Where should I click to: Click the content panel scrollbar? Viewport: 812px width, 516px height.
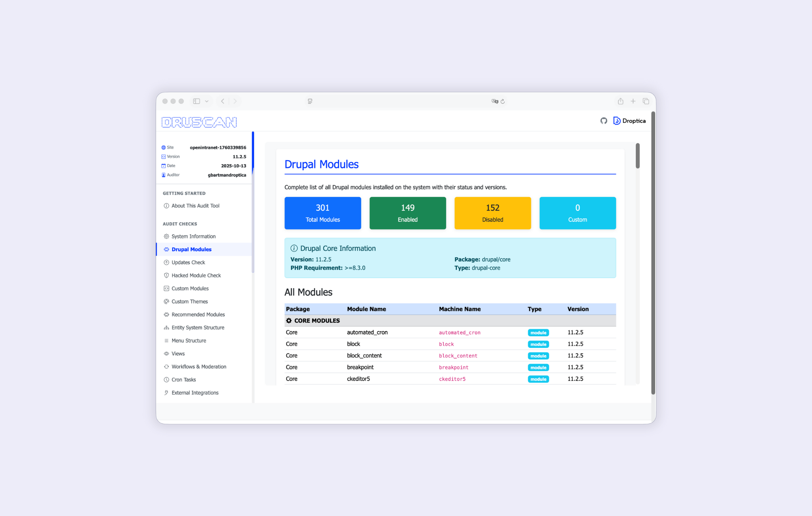637,156
